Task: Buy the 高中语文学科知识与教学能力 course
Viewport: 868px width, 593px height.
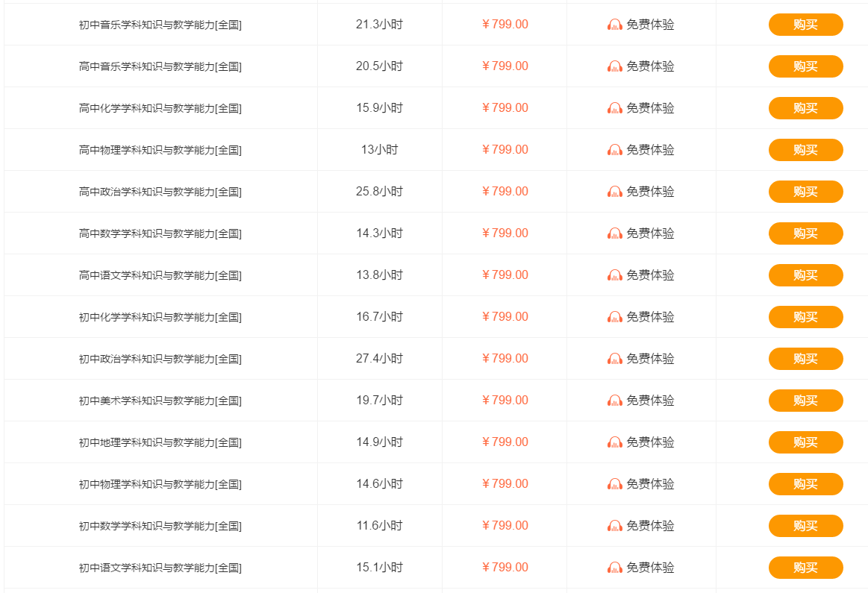Action: point(805,275)
